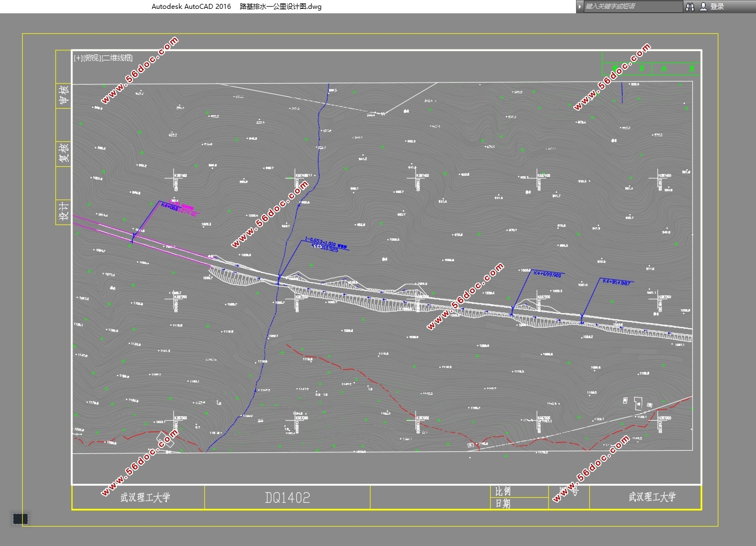Select the 'K4+814.987' station label
The image size is (756, 546).
(x=616, y=282)
